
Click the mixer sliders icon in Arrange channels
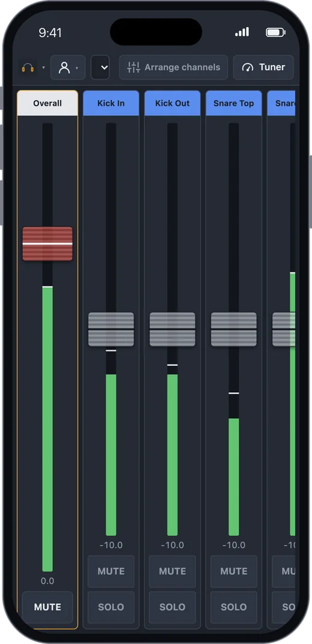(134, 67)
